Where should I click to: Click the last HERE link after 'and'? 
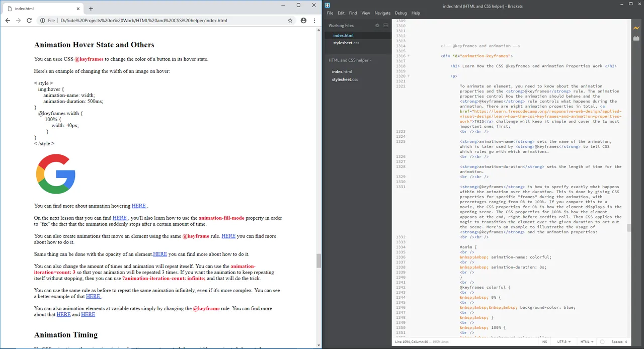point(88,314)
